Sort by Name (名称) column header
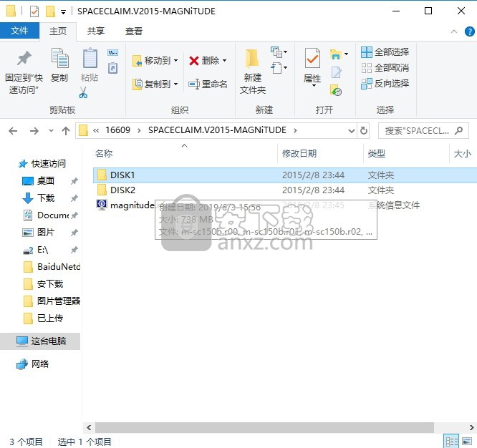The height and width of the screenshot is (448, 477). pyautogui.click(x=104, y=154)
